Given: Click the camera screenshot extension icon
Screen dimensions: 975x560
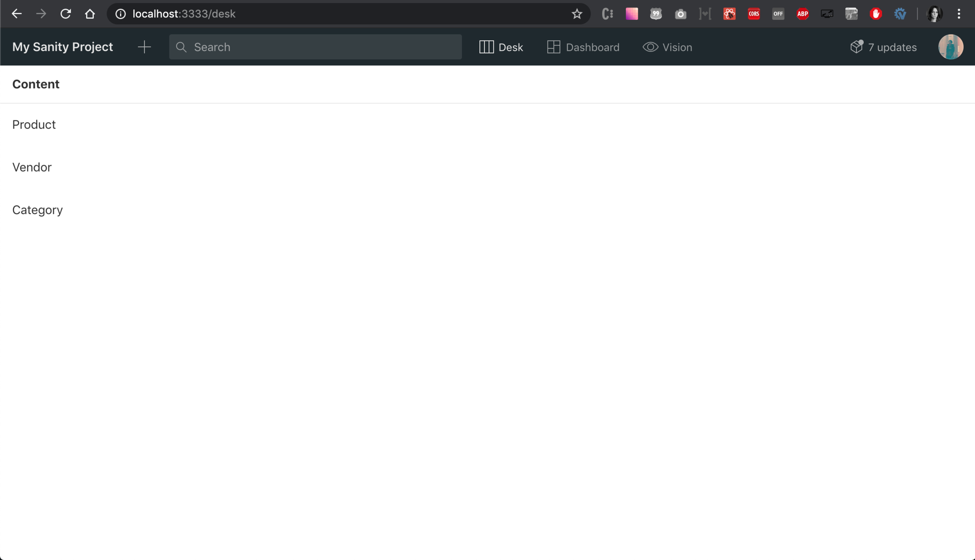Looking at the screenshot, I should [680, 14].
